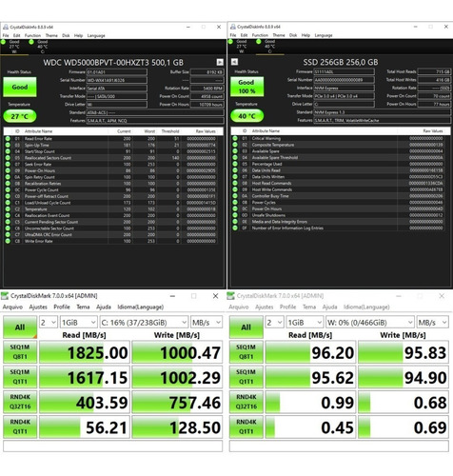
Task: Open drive selector W: 0% (0/466GiB)
Action: (370, 323)
